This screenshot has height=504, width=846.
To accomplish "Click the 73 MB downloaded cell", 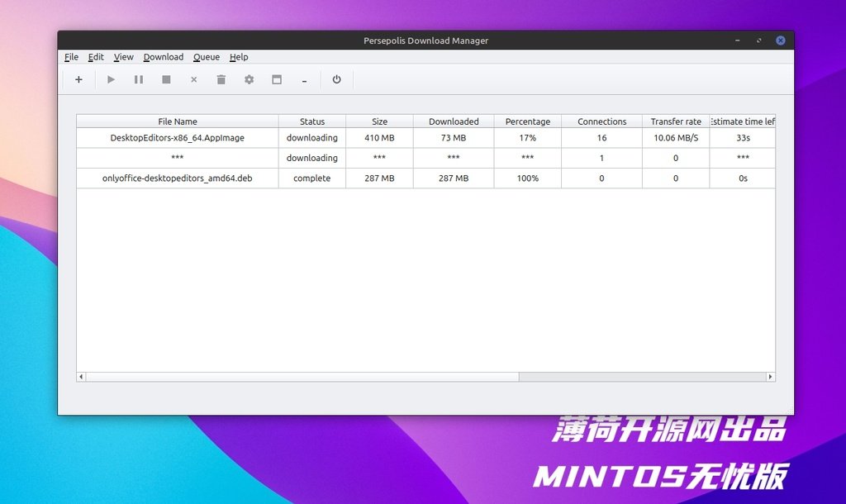I will [454, 138].
